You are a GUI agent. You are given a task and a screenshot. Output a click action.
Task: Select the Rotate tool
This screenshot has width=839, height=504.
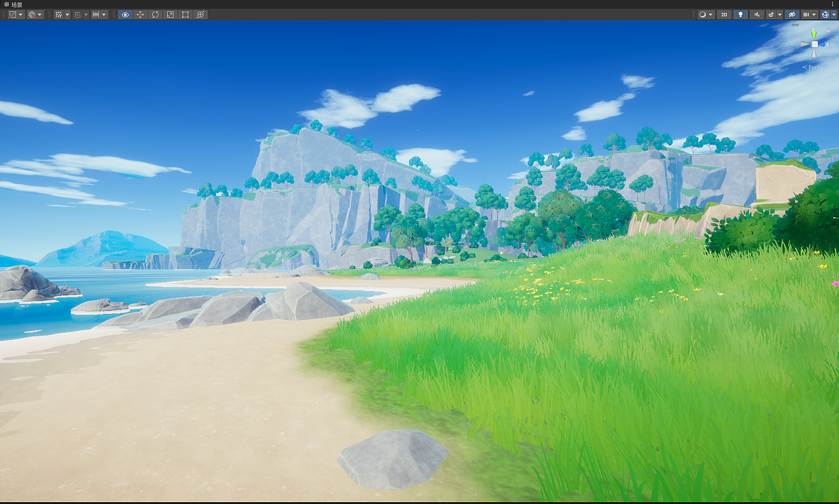[155, 14]
